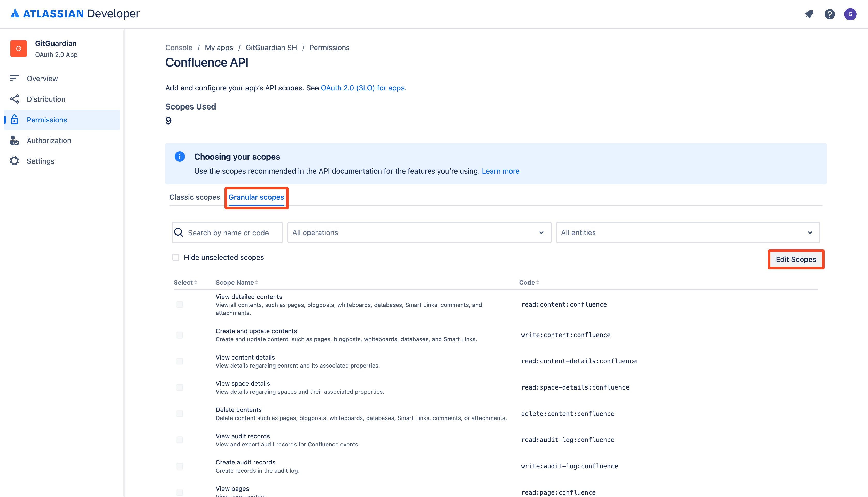This screenshot has width=868, height=497.
Task: Click the Confluence API heading
Action: (207, 63)
